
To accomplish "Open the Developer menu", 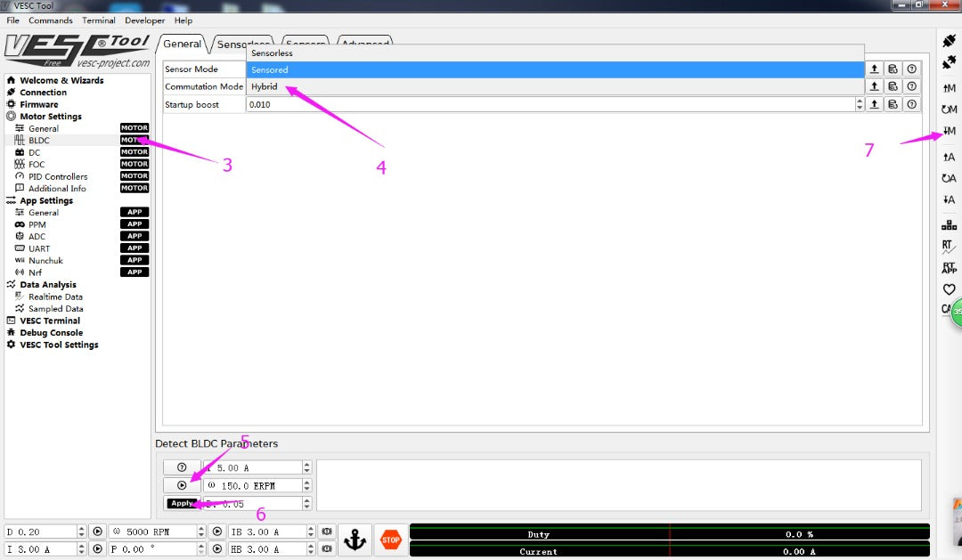I will point(145,20).
